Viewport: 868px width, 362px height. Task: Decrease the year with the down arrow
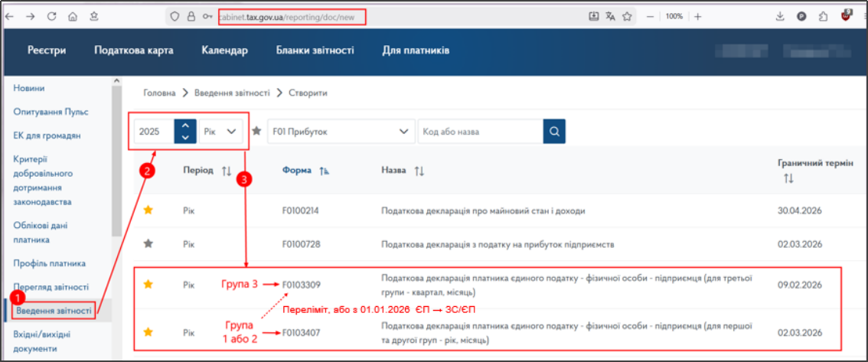coord(185,138)
